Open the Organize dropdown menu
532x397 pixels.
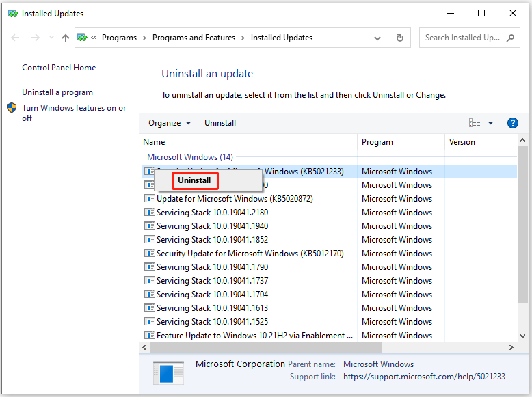[x=170, y=123]
